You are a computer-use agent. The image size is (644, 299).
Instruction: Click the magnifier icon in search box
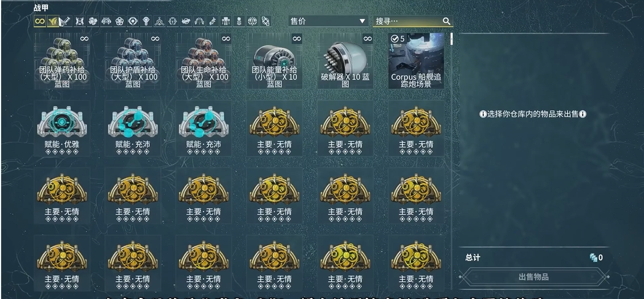[x=446, y=21]
